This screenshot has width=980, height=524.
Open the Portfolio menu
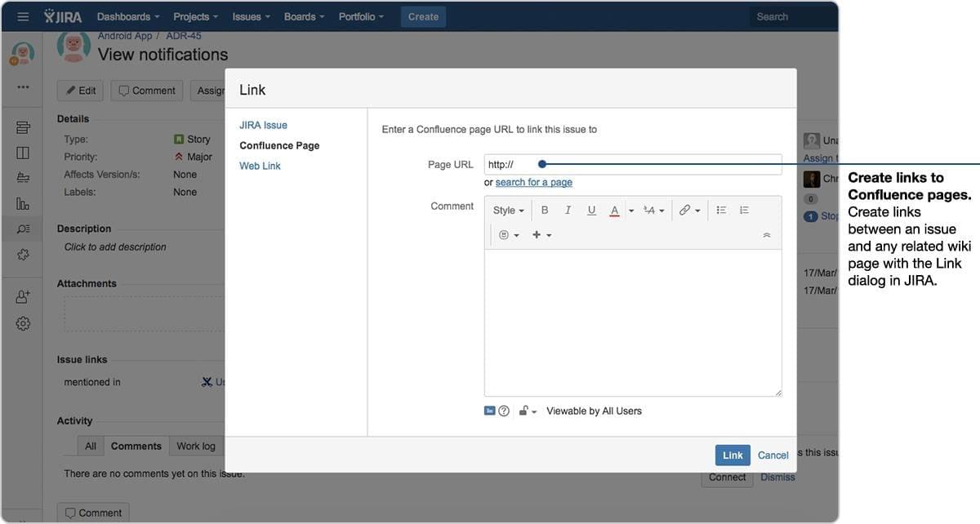[362, 16]
